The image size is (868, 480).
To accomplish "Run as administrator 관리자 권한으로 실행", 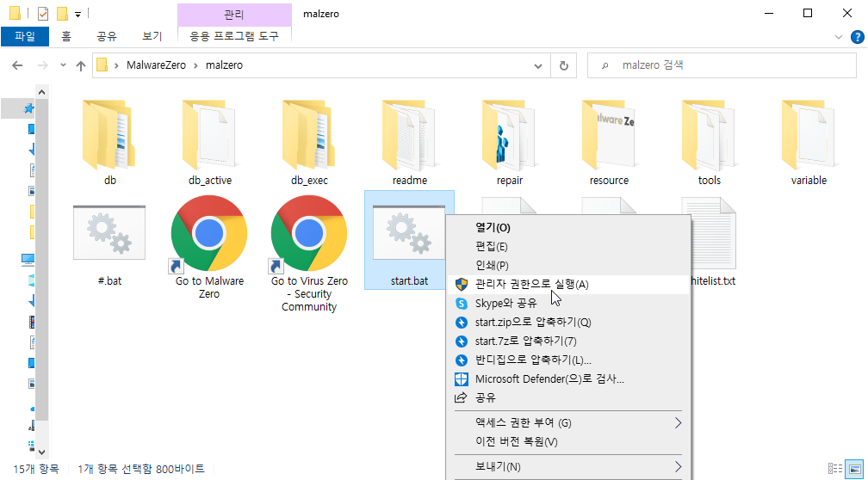I will click(568, 284).
